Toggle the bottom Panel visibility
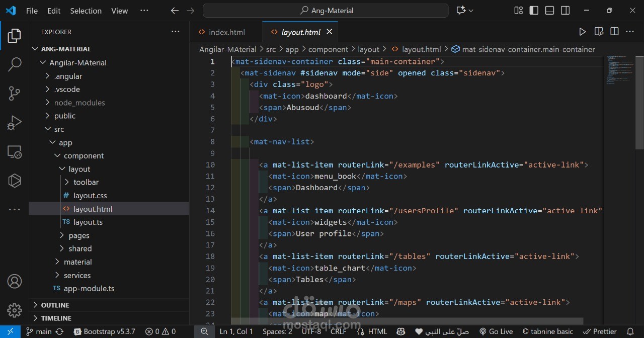The width and height of the screenshot is (644, 338). coord(549,11)
